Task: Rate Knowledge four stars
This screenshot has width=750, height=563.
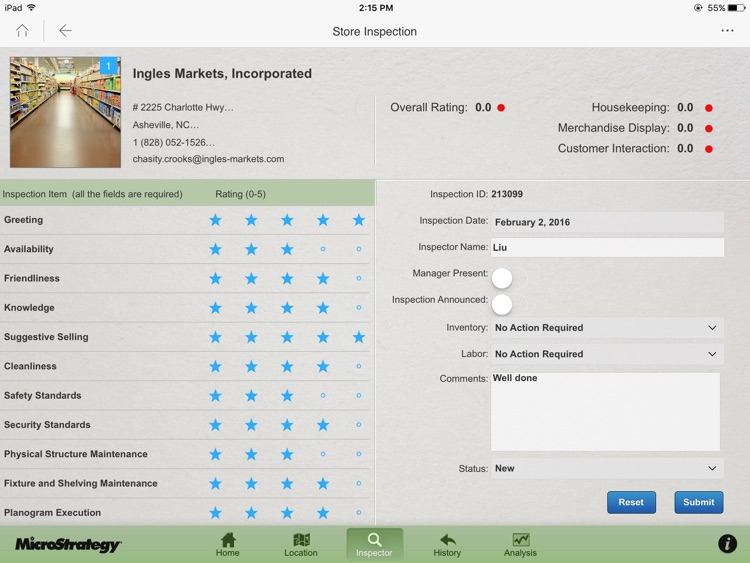Action: (323, 308)
